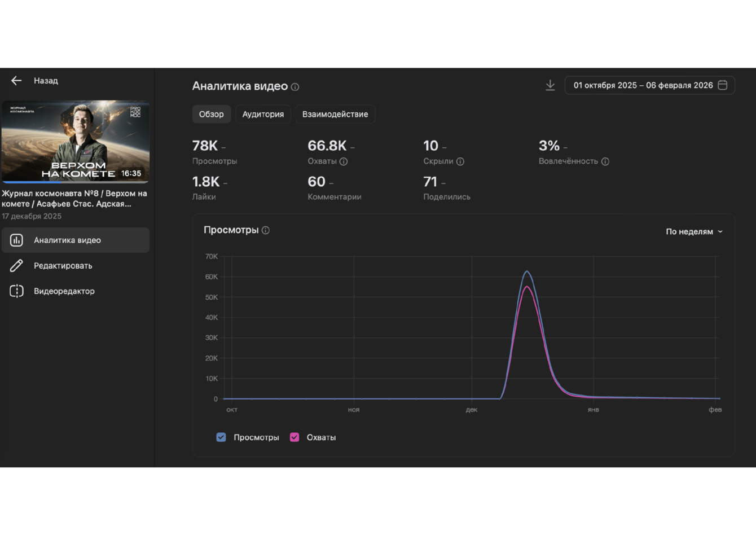The image size is (756, 535).
Task: Click info icon next to Вовлечённость
Action: [x=605, y=161]
